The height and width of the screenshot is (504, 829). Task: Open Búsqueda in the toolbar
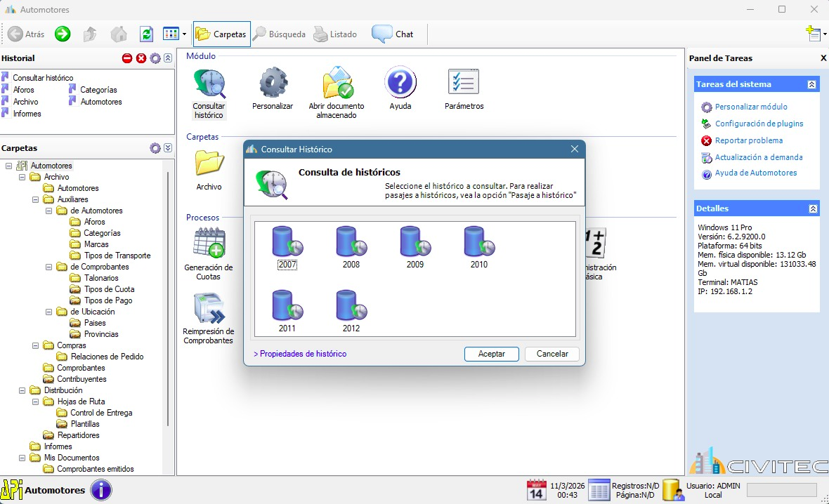tap(279, 34)
